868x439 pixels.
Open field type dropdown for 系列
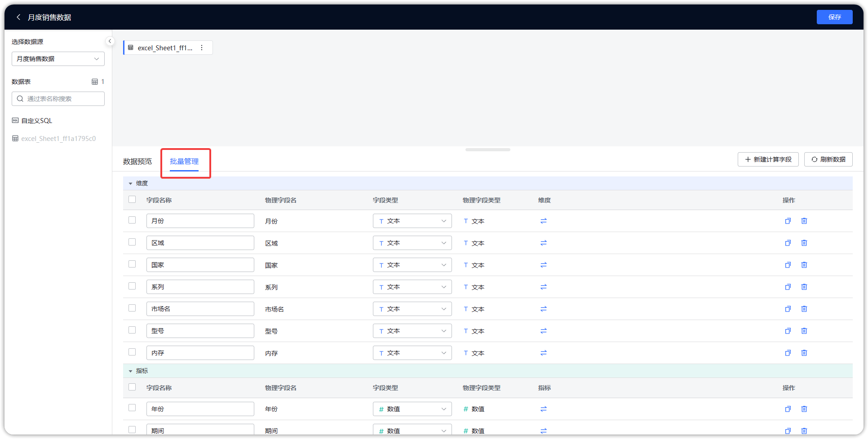[412, 287]
